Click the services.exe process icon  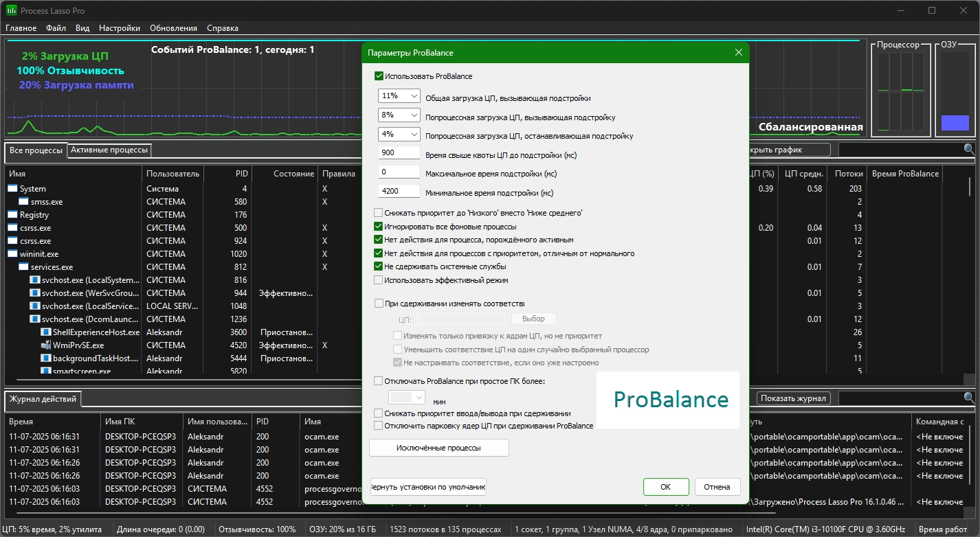click(24, 267)
